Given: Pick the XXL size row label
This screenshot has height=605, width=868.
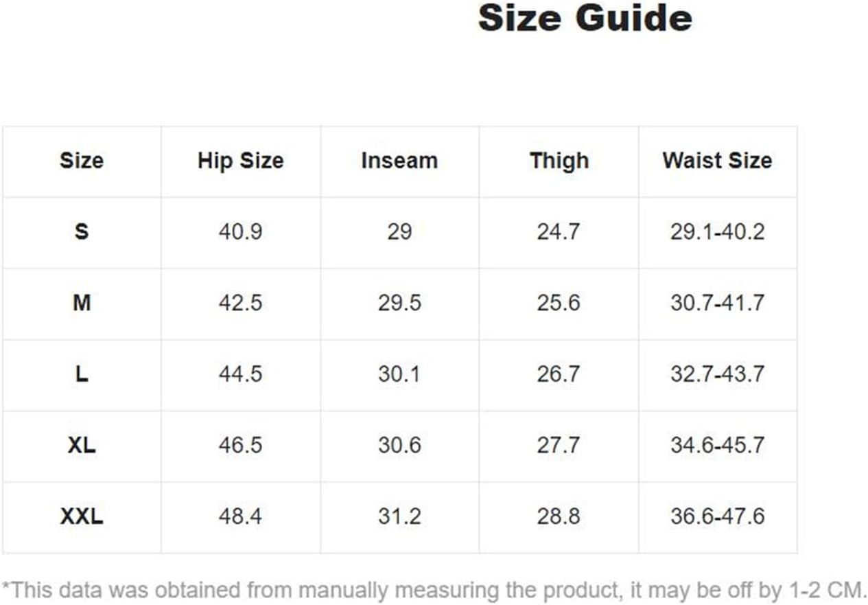Looking at the screenshot, I should click(x=82, y=516).
